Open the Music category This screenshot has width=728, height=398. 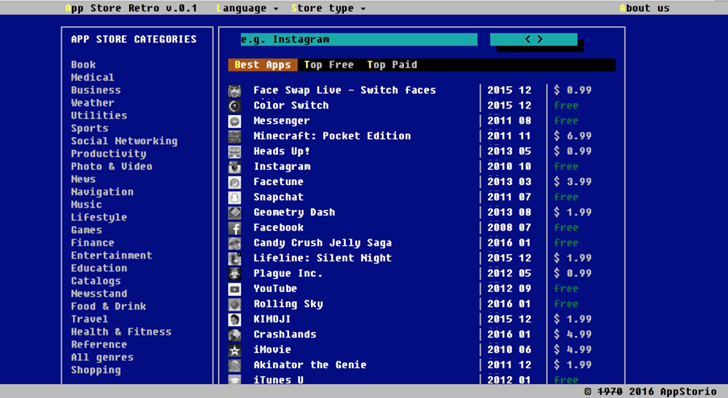coord(86,205)
